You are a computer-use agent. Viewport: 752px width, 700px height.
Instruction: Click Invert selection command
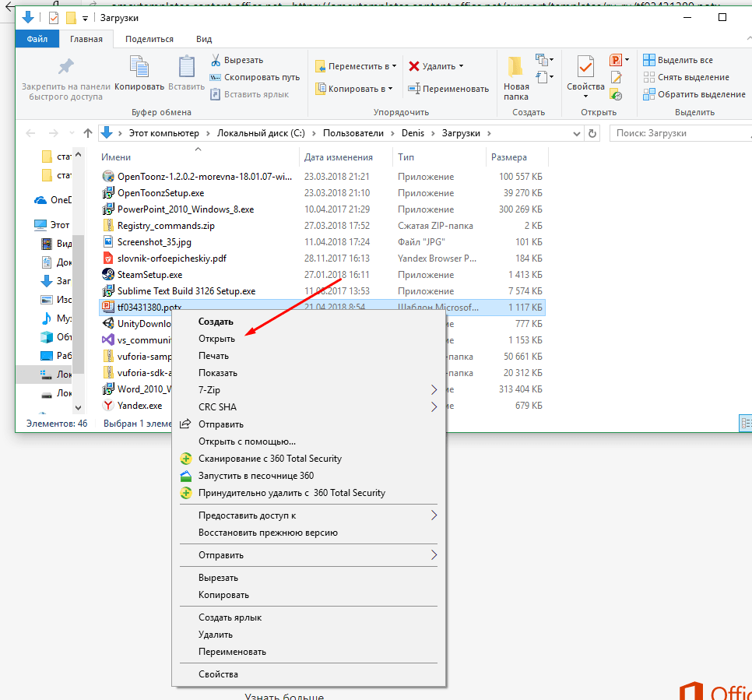coord(694,94)
